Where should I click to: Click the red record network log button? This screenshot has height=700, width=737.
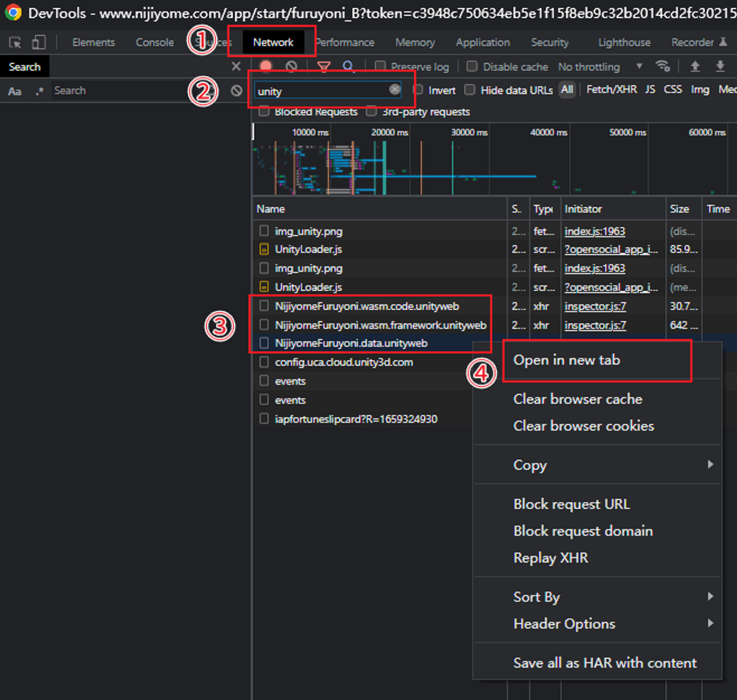click(266, 66)
